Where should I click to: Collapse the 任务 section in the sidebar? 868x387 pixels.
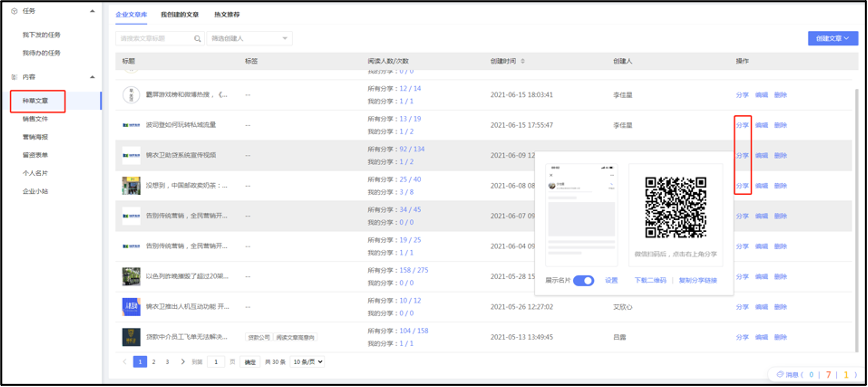pos(92,11)
